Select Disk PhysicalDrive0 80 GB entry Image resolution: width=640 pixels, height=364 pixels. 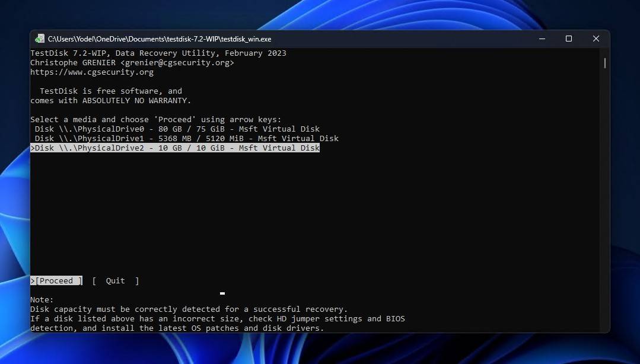177,129
